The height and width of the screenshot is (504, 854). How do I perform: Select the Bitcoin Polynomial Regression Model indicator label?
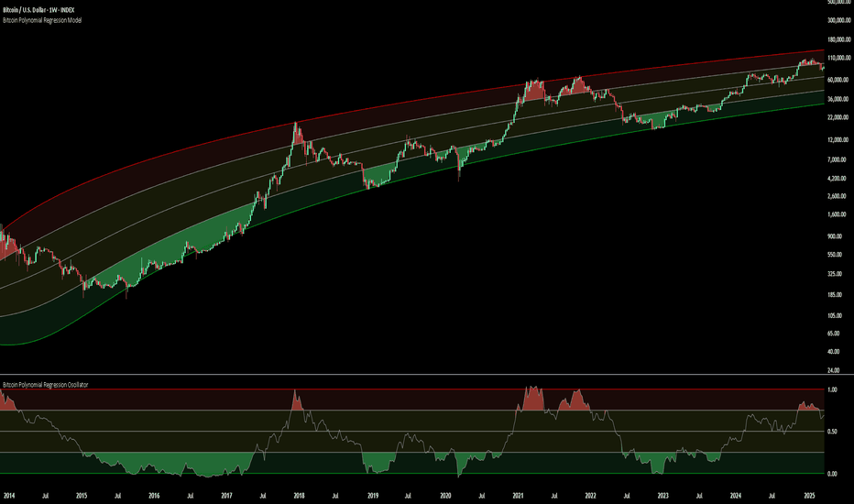click(x=42, y=20)
